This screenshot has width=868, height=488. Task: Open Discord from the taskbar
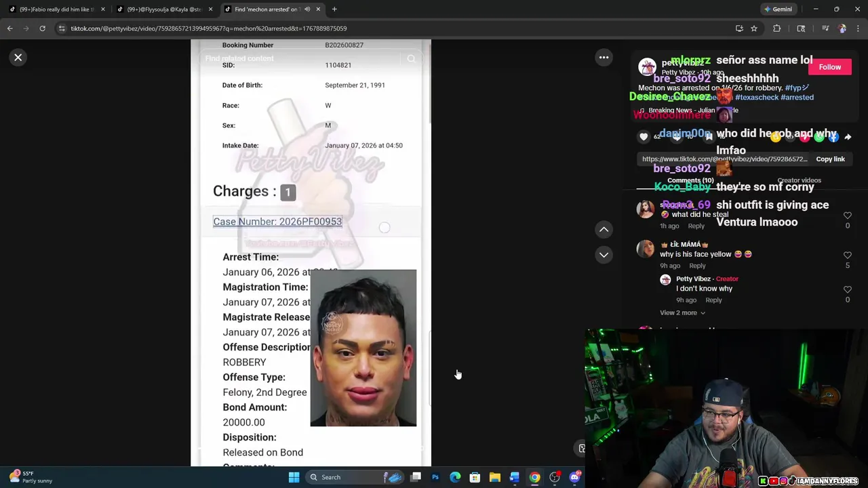point(575,477)
